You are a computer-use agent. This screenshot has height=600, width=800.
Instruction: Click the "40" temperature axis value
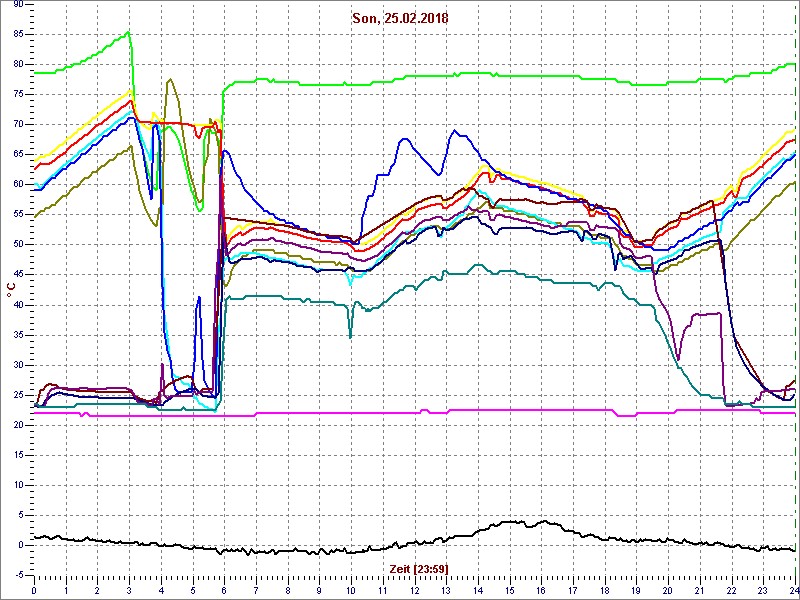pos(17,305)
